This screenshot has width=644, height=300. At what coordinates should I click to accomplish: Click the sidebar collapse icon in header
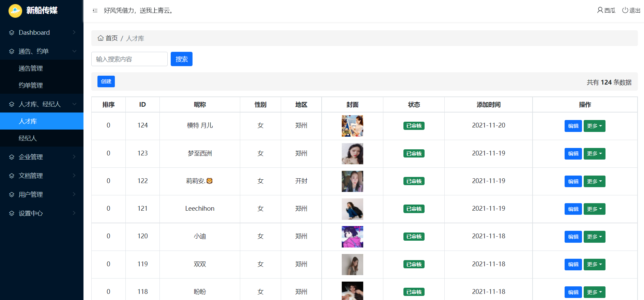[95, 11]
